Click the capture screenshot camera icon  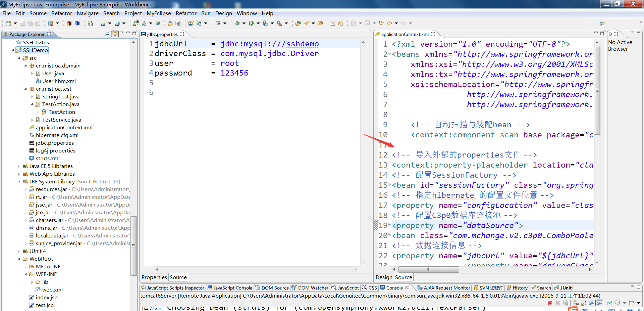(x=218, y=23)
